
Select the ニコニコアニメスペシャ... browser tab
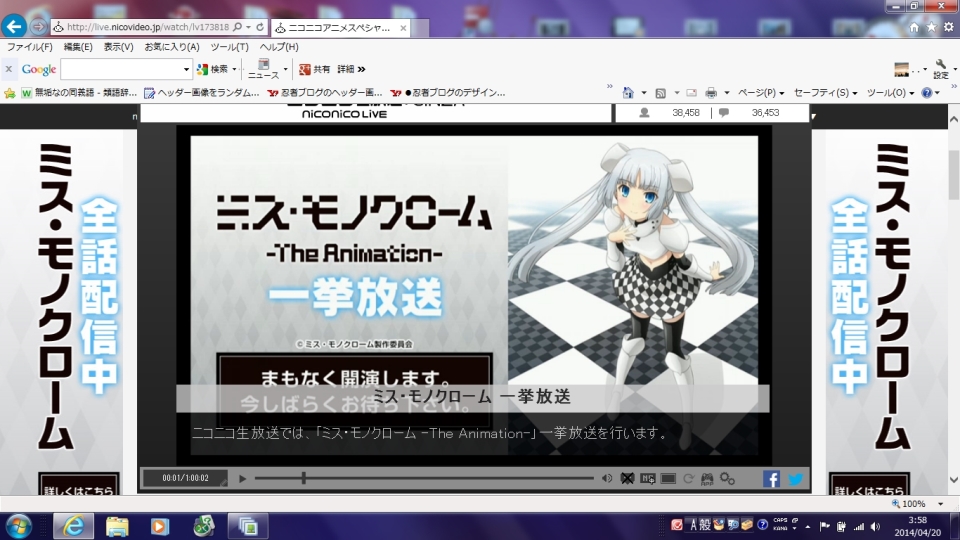click(340, 28)
